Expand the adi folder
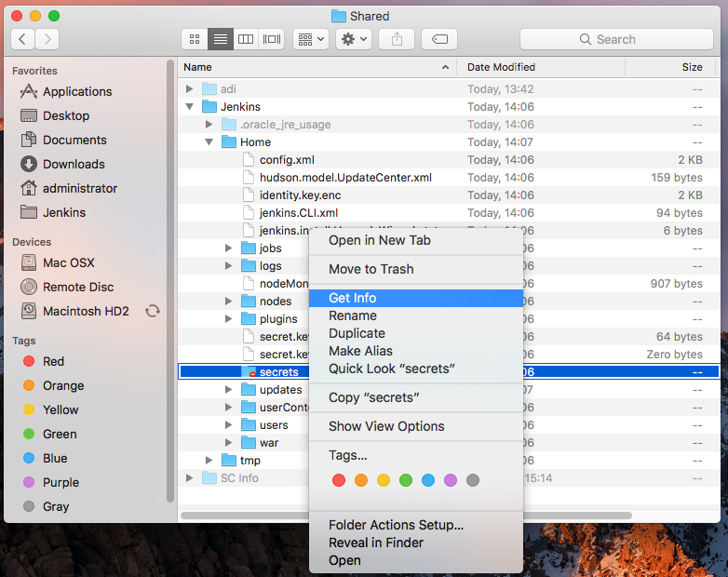 coord(189,88)
